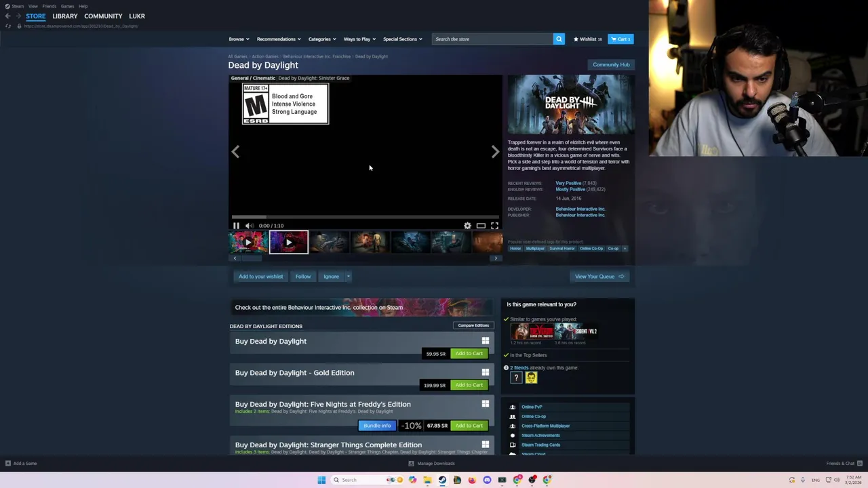Pause the Dead by Daylight trailer
868x488 pixels.
click(x=236, y=226)
